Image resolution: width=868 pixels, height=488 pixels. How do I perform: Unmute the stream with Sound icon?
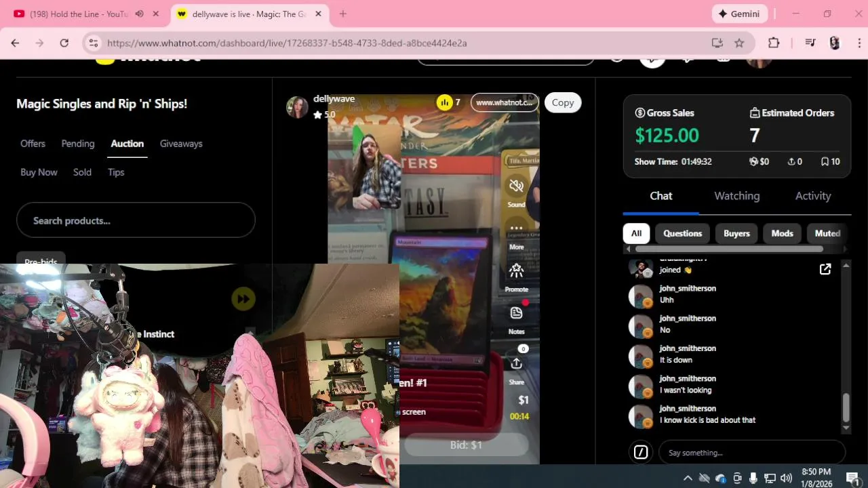tap(516, 186)
